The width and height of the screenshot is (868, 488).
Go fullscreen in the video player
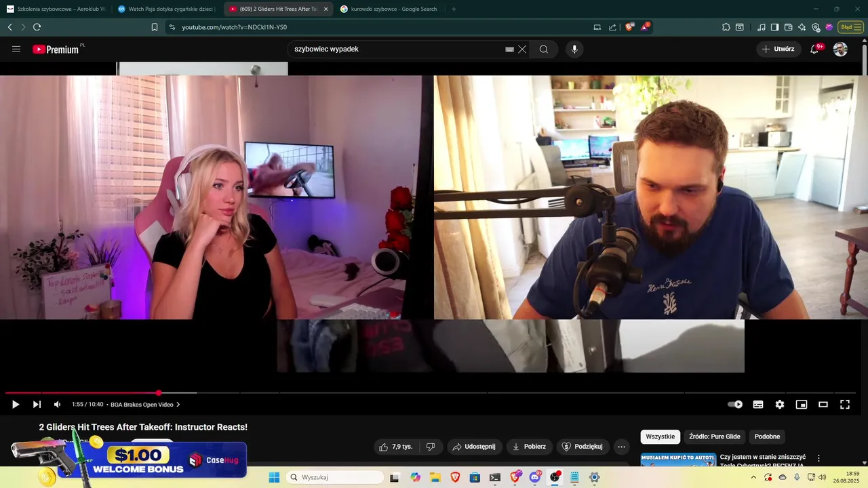[845, 405]
